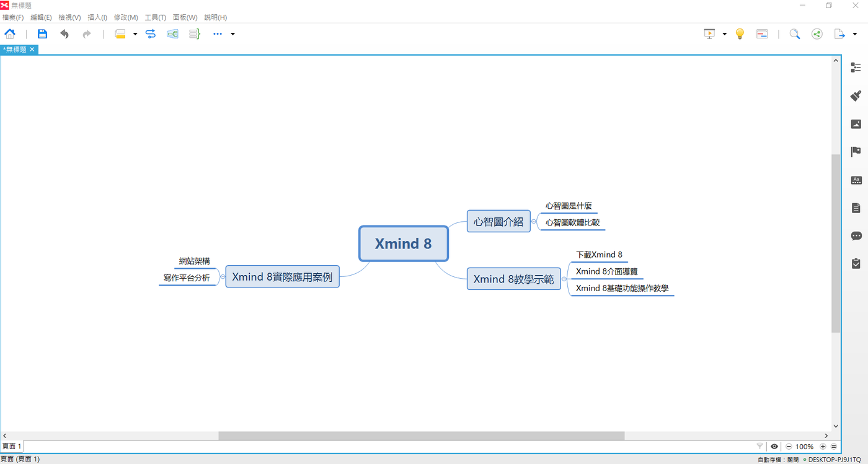Open the 檔案(F) menu
Screen dimensions: 868x464
[13, 17]
